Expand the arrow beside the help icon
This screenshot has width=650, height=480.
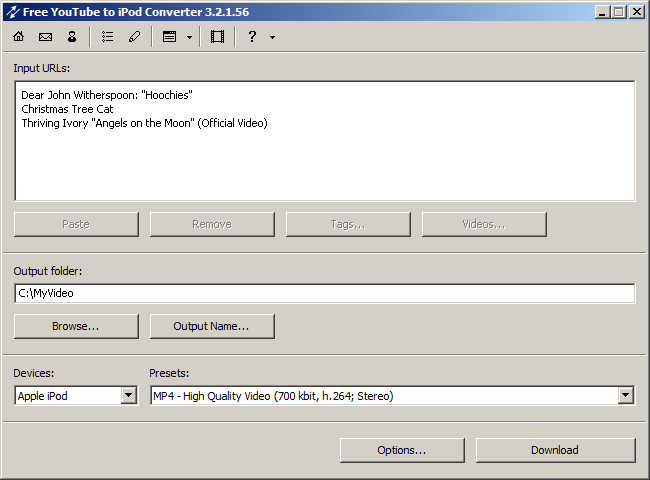click(272, 37)
